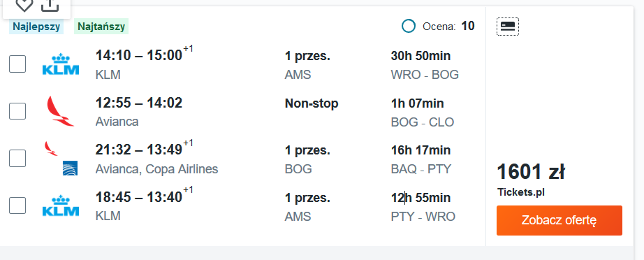
Task: Share the flight result using share icon
Action: [x=50, y=5]
